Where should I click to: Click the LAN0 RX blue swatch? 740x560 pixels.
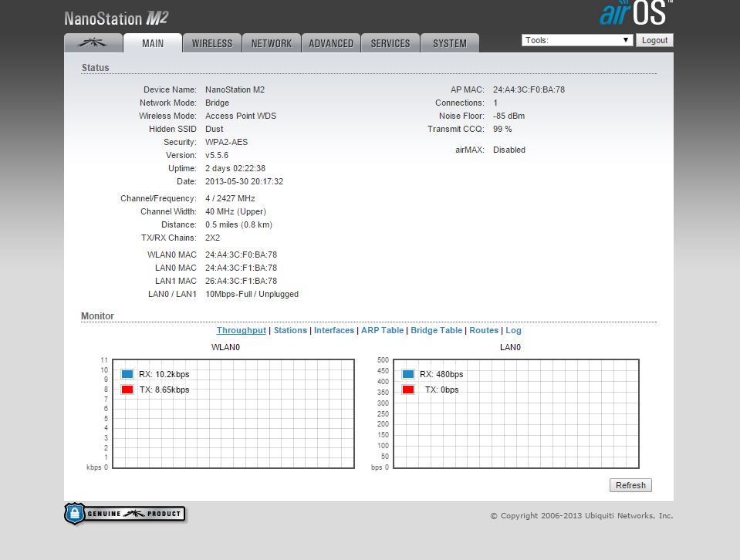click(x=408, y=374)
